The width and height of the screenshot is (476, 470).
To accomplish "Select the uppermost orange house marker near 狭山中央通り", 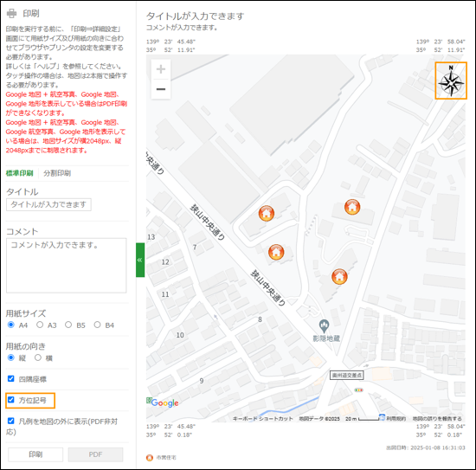I will [x=267, y=213].
